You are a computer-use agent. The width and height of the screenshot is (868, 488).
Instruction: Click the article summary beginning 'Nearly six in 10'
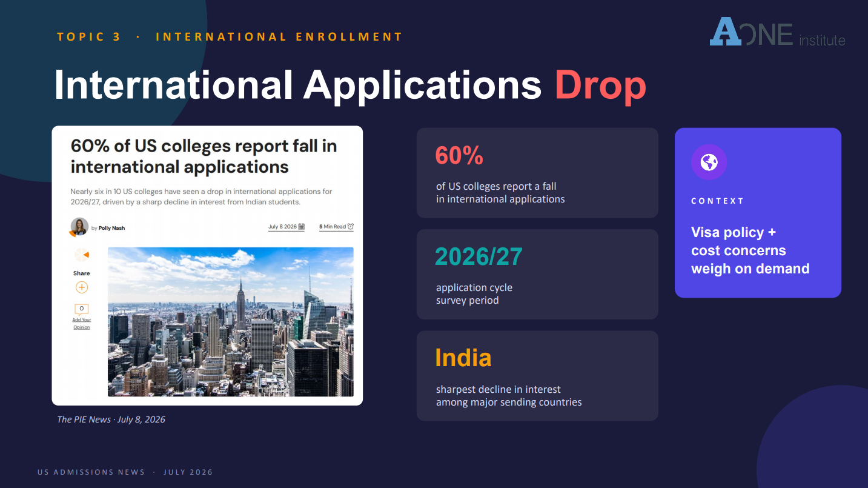pyautogui.click(x=202, y=196)
